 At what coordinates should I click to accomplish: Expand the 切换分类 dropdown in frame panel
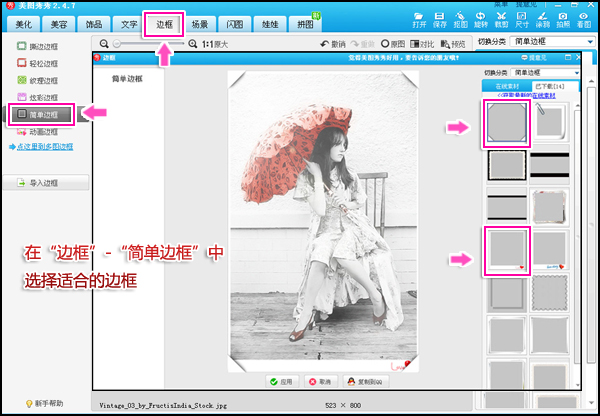point(546,73)
